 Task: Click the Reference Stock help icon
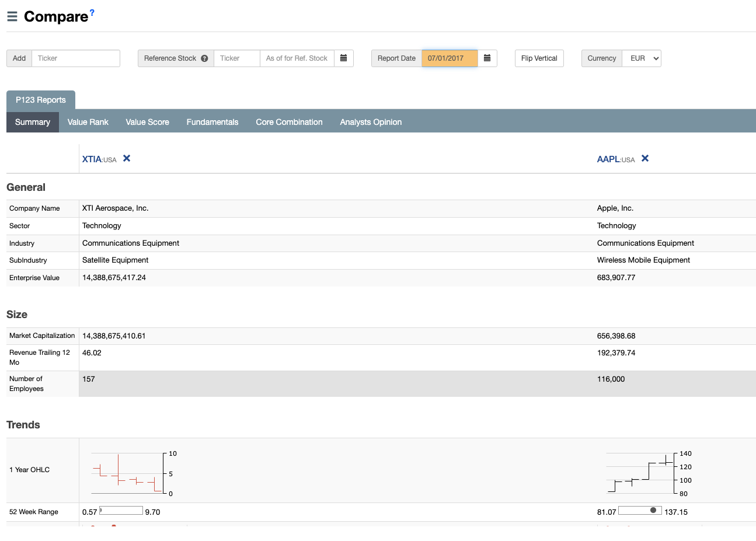coord(204,58)
